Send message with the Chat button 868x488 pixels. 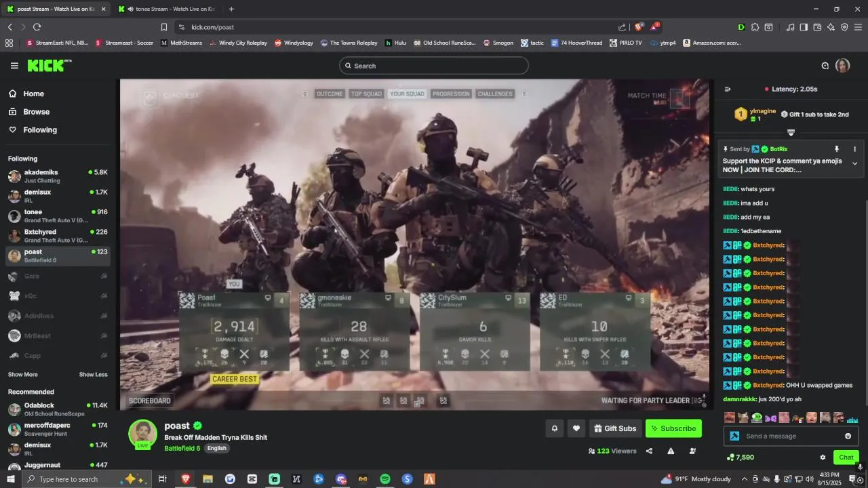(846, 457)
